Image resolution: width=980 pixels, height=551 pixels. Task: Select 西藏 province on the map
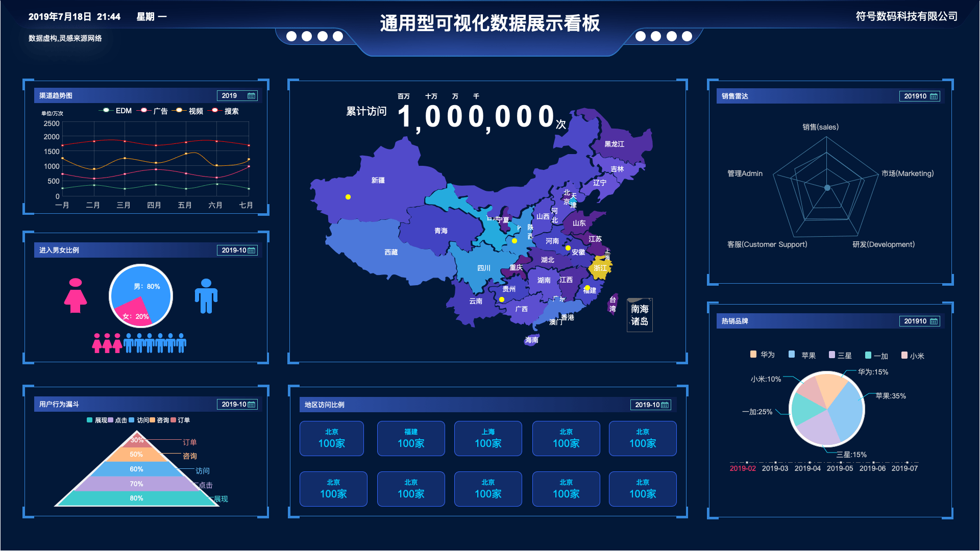391,252
